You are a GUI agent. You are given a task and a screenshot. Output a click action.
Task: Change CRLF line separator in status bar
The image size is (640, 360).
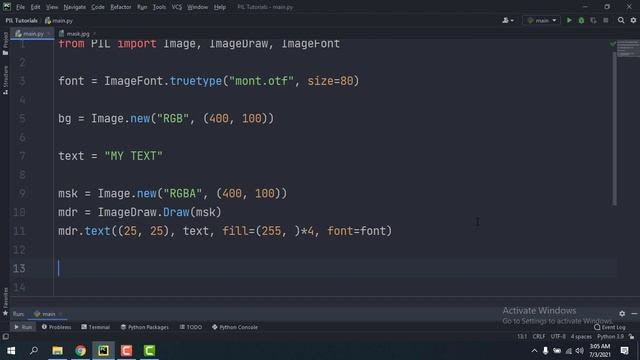click(539, 337)
